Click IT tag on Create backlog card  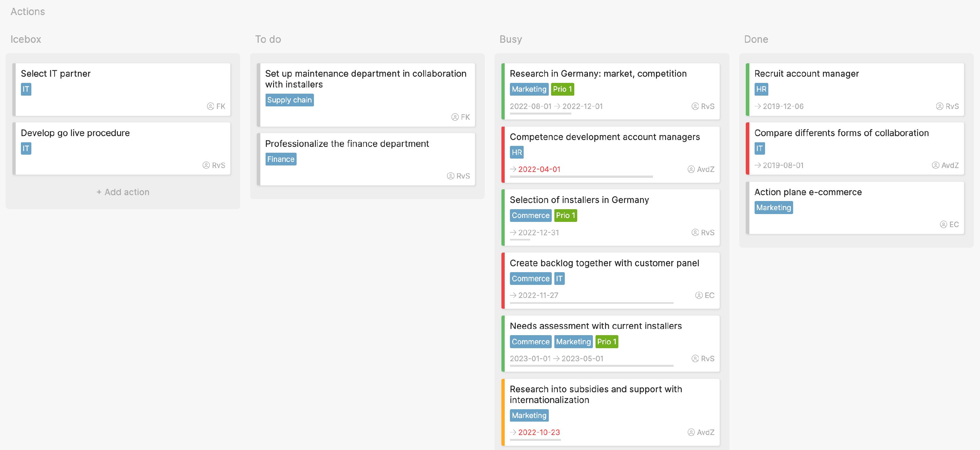(x=559, y=279)
